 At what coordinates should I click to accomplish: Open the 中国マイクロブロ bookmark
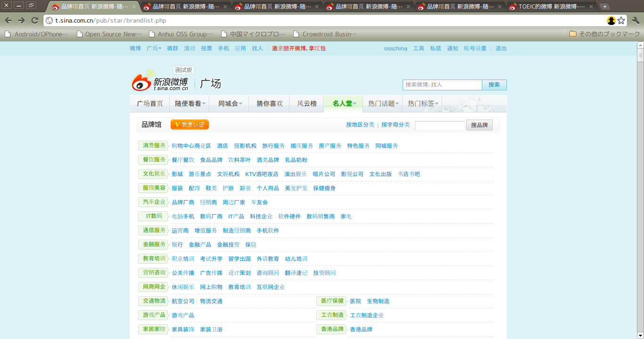[253, 34]
